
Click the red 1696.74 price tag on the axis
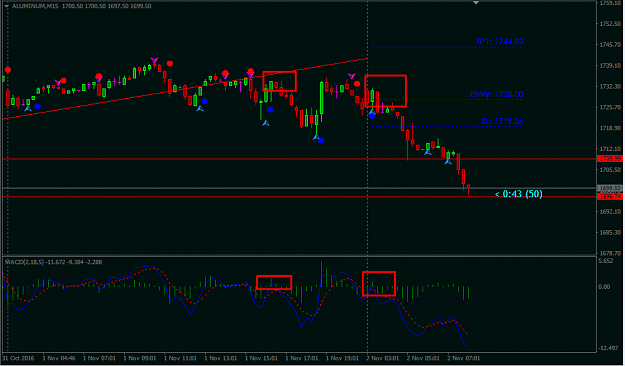click(610, 197)
